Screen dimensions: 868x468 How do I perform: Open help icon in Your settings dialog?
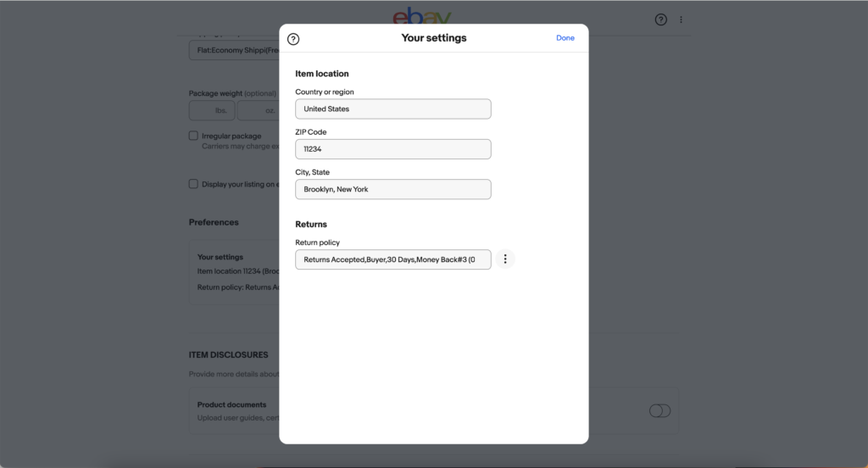tap(293, 39)
